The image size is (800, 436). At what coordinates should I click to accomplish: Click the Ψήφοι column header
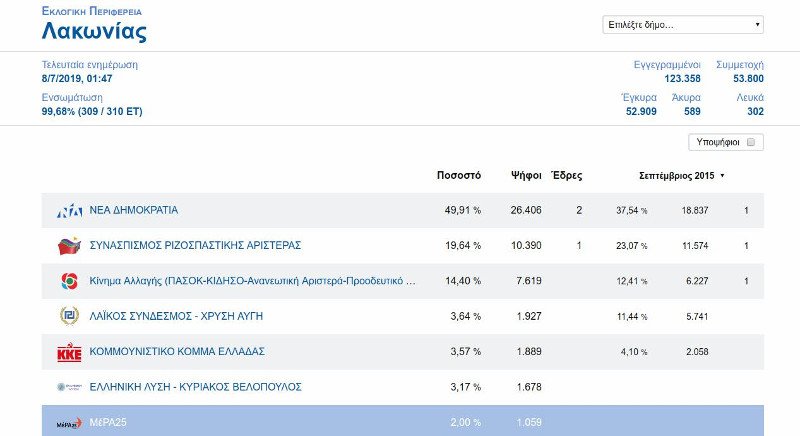pos(526,175)
